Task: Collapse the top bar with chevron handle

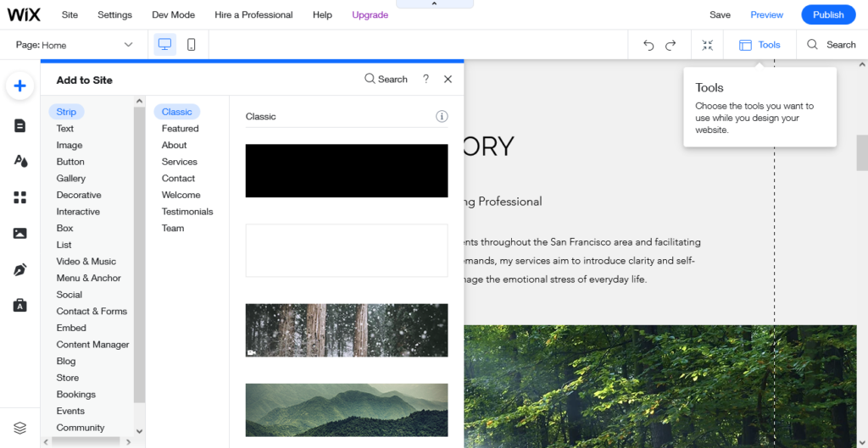Action: click(x=435, y=4)
